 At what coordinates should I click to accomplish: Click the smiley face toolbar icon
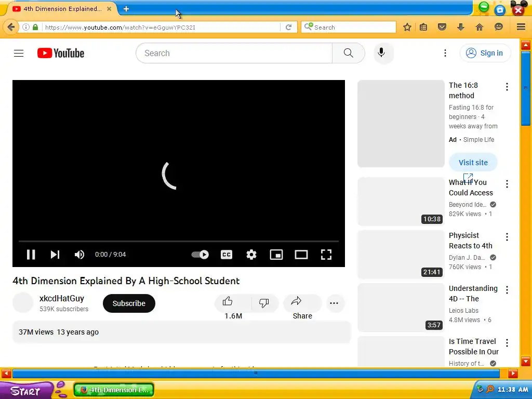click(498, 27)
